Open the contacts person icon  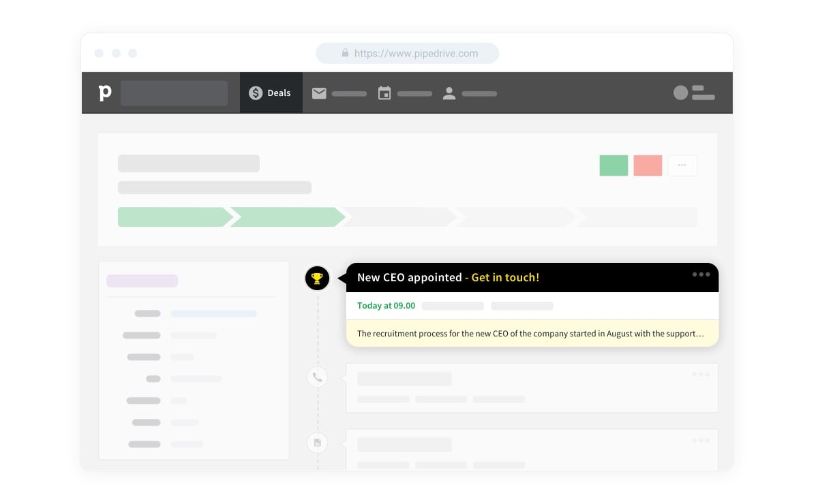point(449,93)
